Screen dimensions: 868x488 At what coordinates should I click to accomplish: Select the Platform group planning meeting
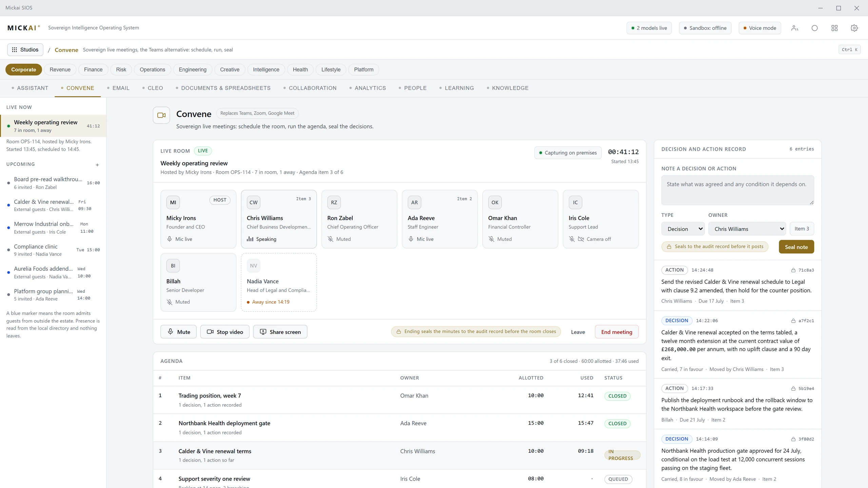pos(53,294)
